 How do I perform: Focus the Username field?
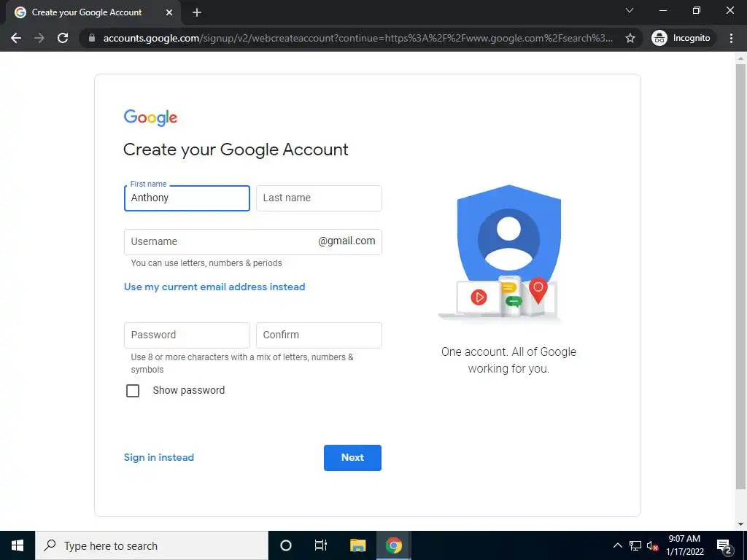click(x=252, y=242)
